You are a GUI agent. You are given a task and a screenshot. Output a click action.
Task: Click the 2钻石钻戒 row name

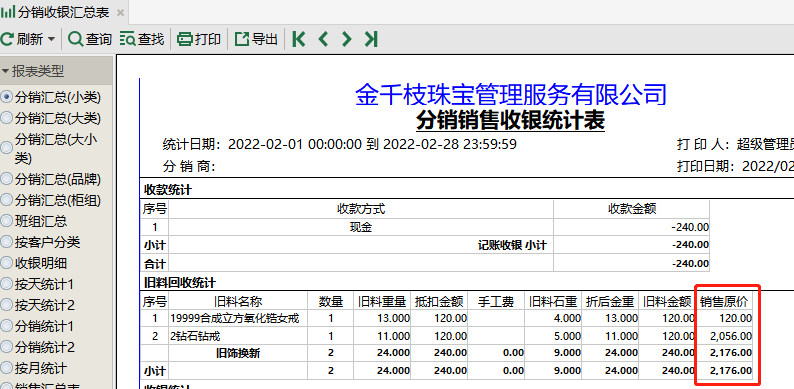[x=195, y=336]
